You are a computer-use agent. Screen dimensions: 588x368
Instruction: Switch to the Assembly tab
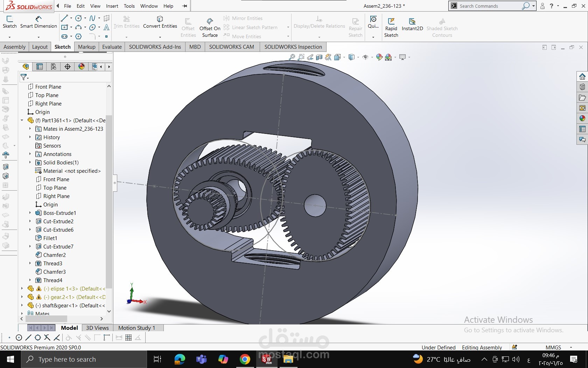point(14,47)
